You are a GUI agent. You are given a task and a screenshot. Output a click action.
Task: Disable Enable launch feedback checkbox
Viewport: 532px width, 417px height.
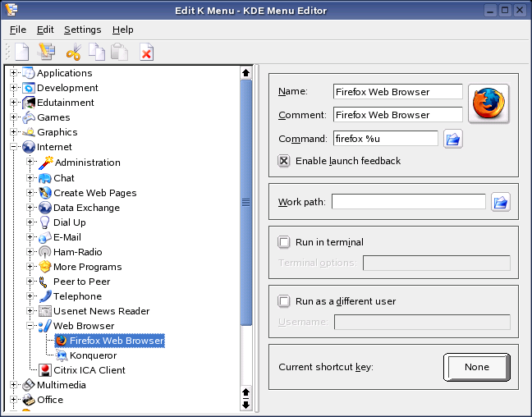[283, 161]
